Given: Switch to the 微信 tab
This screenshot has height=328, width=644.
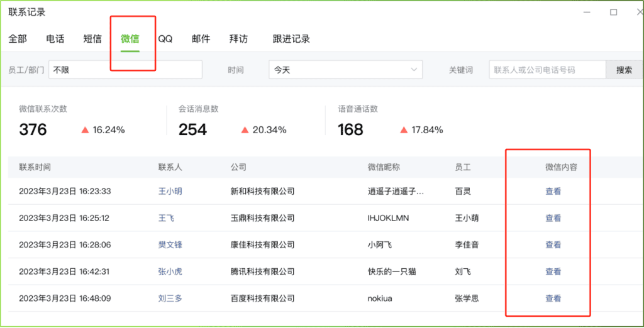Looking at the screenshot, I should tap(130, 39).
